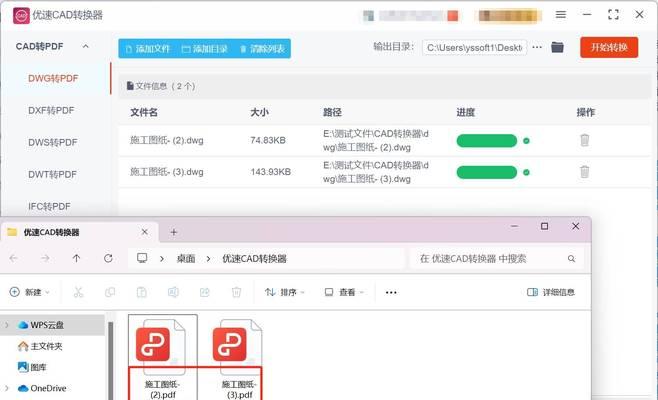Image resolution: width=658 pixels, height=400 pixels.
Task: Expand the WPS云盘 tree node
Action: [7, 325]
